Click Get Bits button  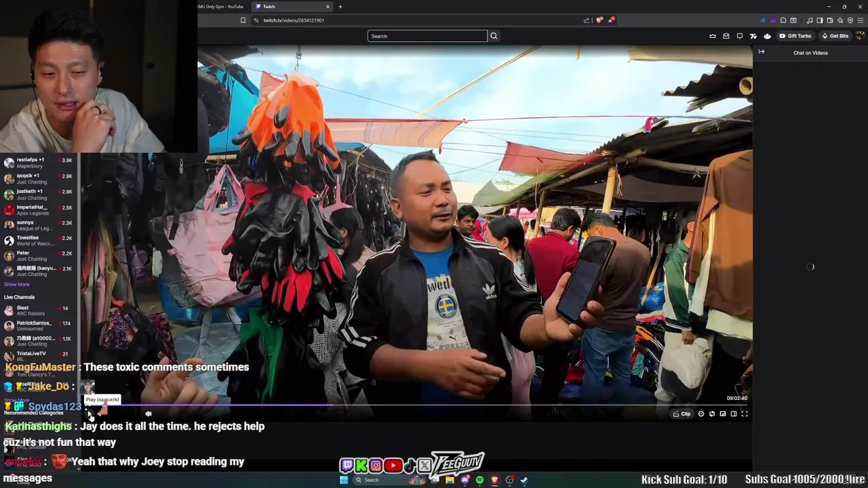[x=835, y=36]
